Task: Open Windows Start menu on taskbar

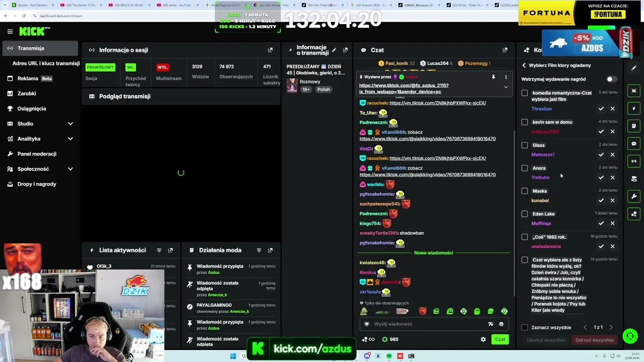Action: [x=233, y=356]
